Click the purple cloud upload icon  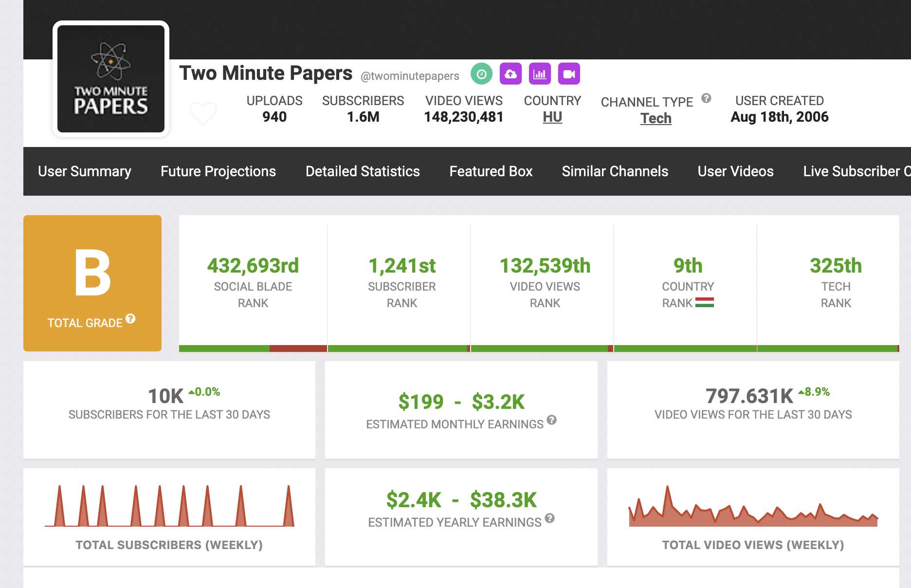coord(510,74)
